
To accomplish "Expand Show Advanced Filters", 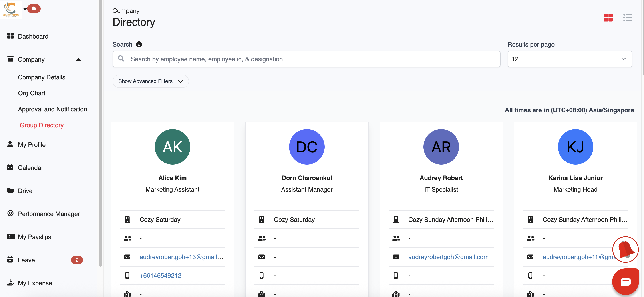I will [x=151, y=81].
